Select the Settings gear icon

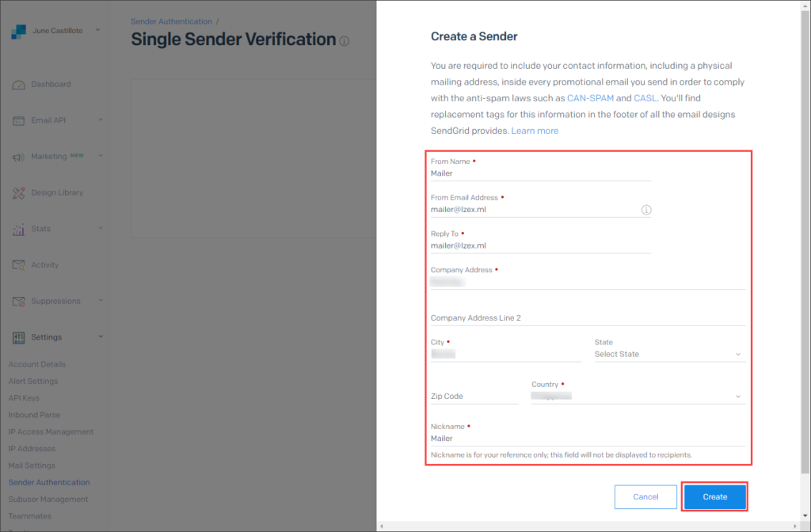17,336
